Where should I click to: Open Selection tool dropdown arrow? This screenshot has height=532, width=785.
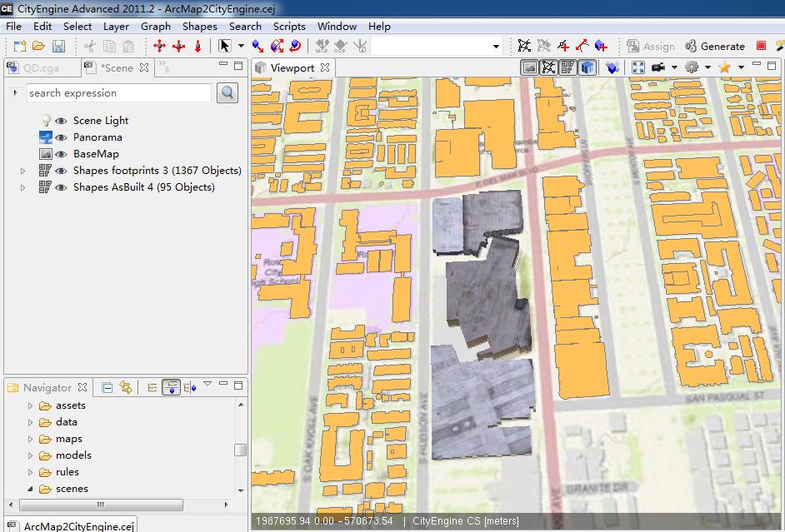pyautogui.click(x=242, y=46)
